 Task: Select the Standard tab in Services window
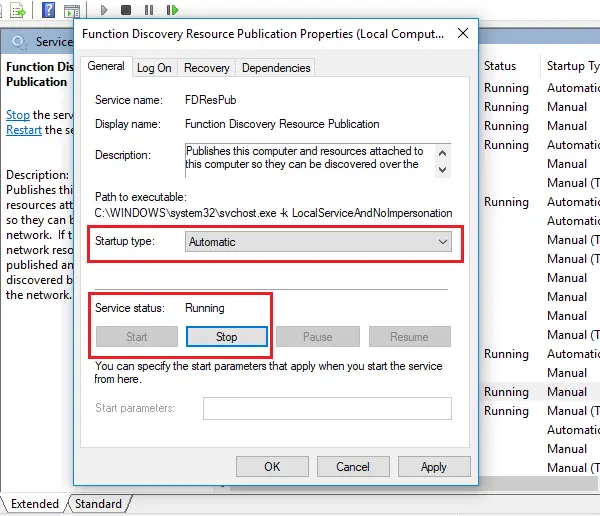pos(98,504)
